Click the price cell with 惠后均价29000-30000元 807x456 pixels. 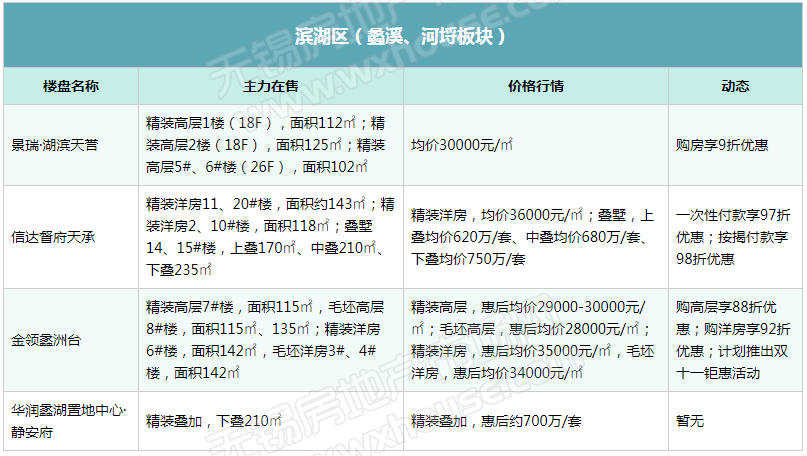point(534,341)
